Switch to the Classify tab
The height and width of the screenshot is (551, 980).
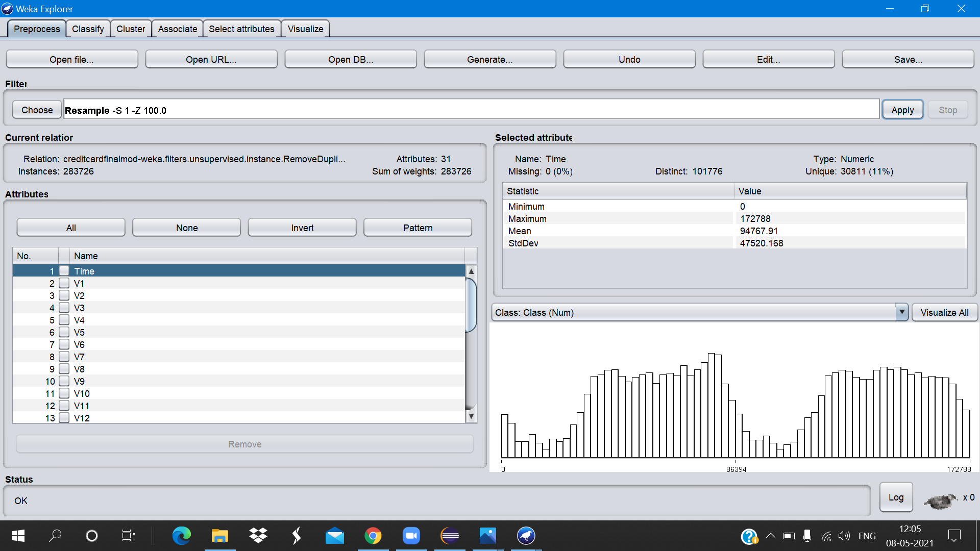tap(88, 29)
